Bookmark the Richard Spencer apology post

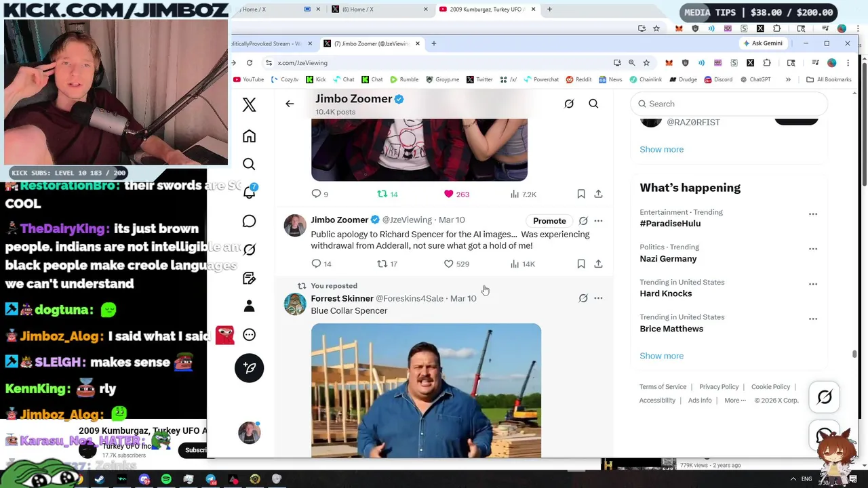(581, 264)
